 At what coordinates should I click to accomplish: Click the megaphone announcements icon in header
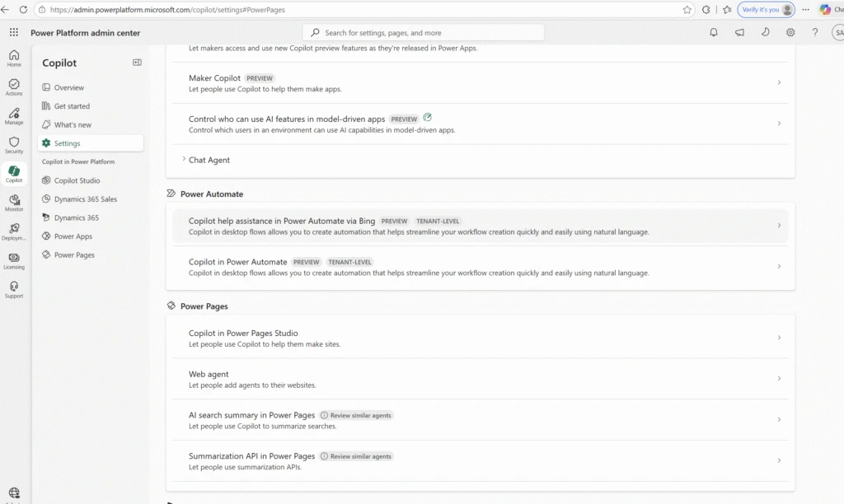click(739, 33)
